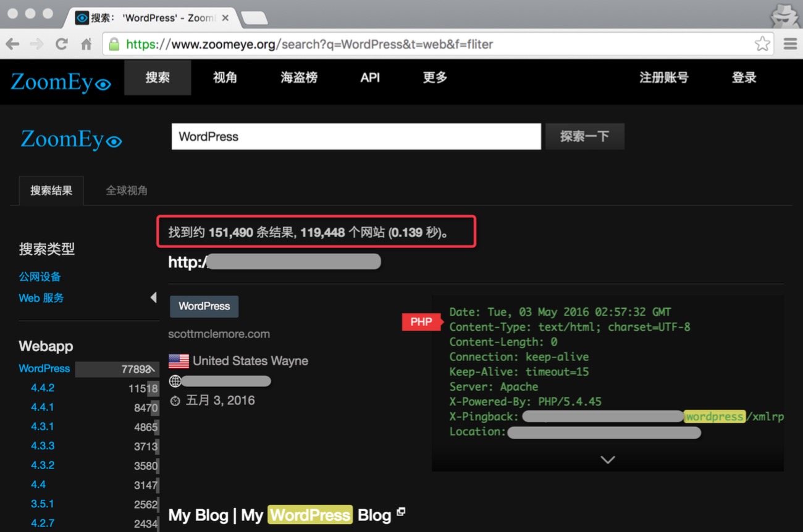This screenshot has height=532, width=803.
Task: Filter by the WordPress webapp
Action: [x=44, y=368]
